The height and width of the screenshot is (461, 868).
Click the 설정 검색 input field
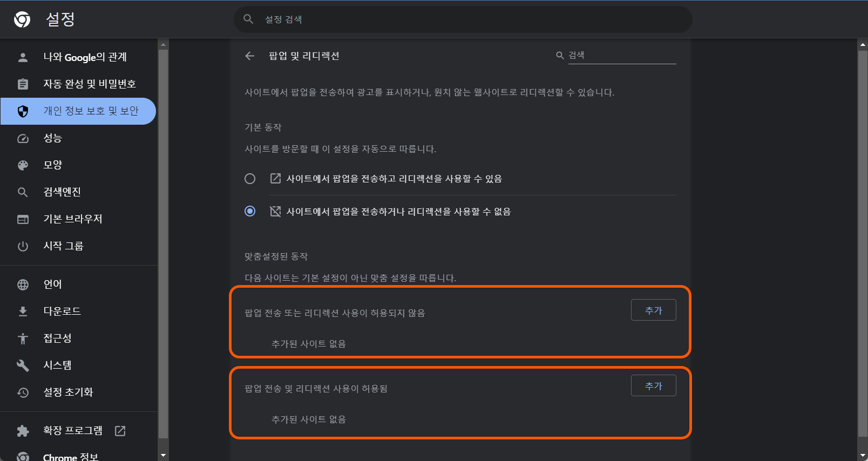[463, 19]
